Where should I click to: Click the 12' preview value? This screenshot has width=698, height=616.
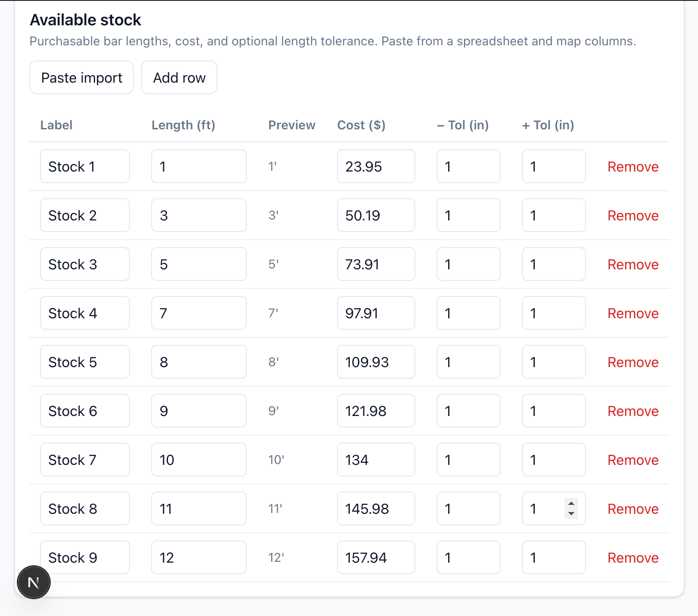click(x=276, y=557)
